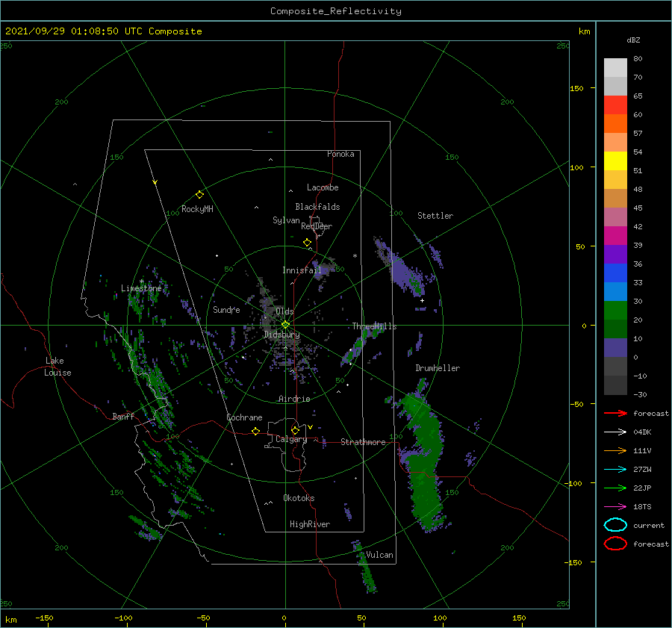Click the cyan 27ZW arrow icon
The image size is (672, 628).
click(615, 470)
